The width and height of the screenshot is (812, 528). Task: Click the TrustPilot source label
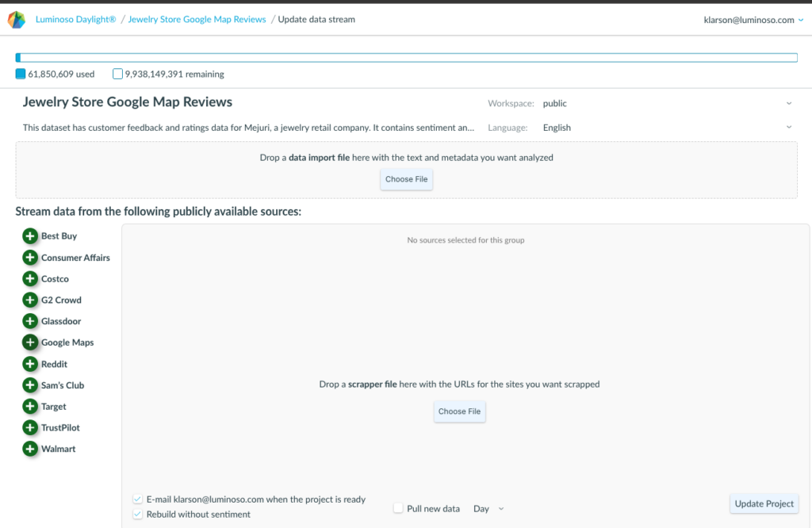60,427
